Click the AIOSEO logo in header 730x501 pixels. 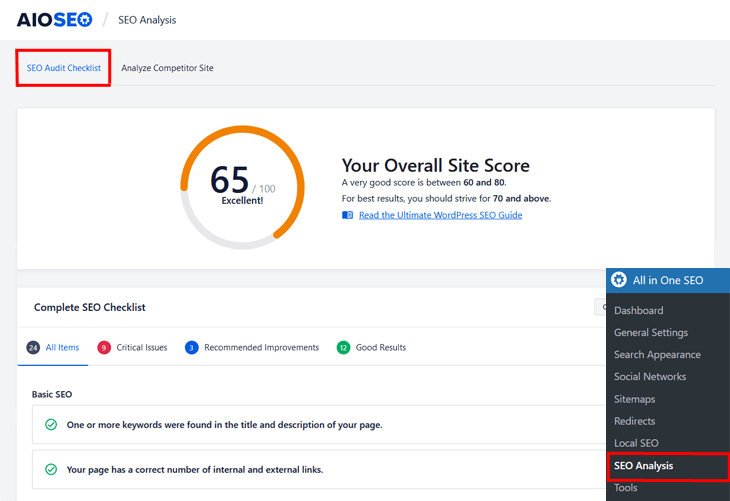pos(54,20)
